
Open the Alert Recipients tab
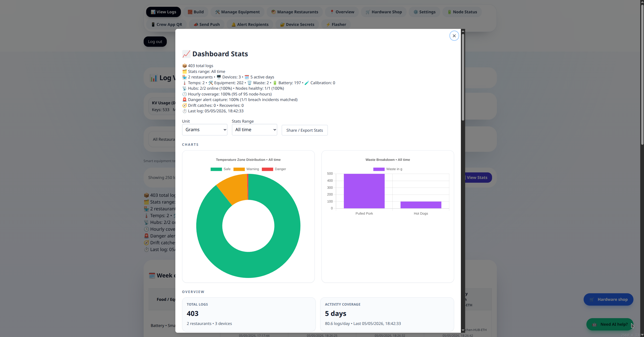tap(250, 25)
